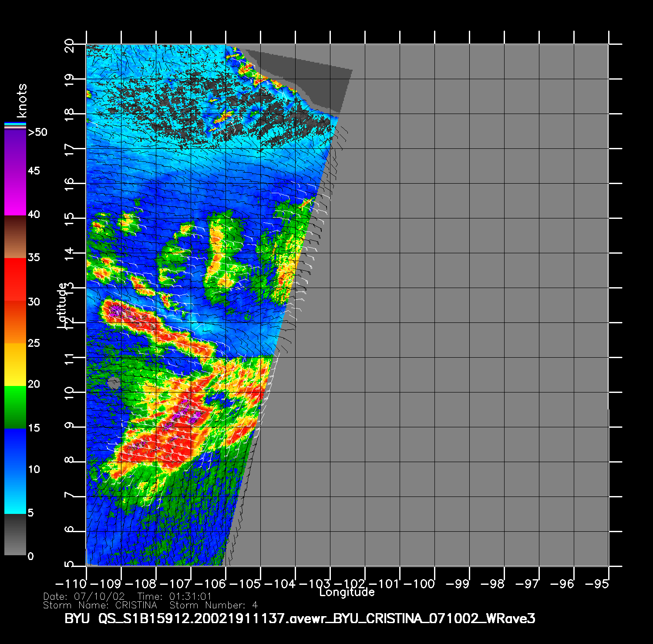Click the purple 45–50 knots legend band

coord(15,150)
